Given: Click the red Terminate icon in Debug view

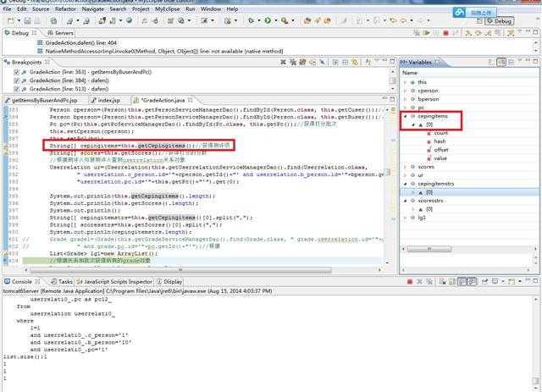Looking at the screenshot, I should click(445, 33).
